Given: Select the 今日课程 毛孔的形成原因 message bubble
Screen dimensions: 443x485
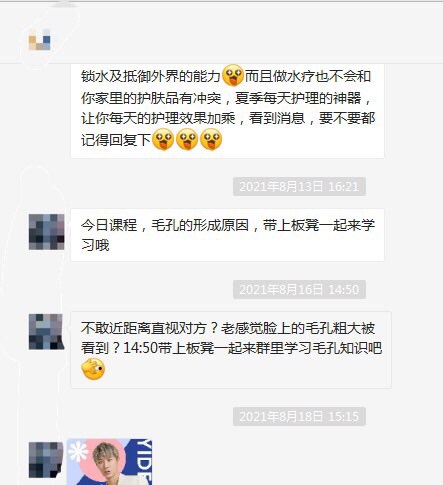Looking at the screenshot, I should (x=228, y=235).
